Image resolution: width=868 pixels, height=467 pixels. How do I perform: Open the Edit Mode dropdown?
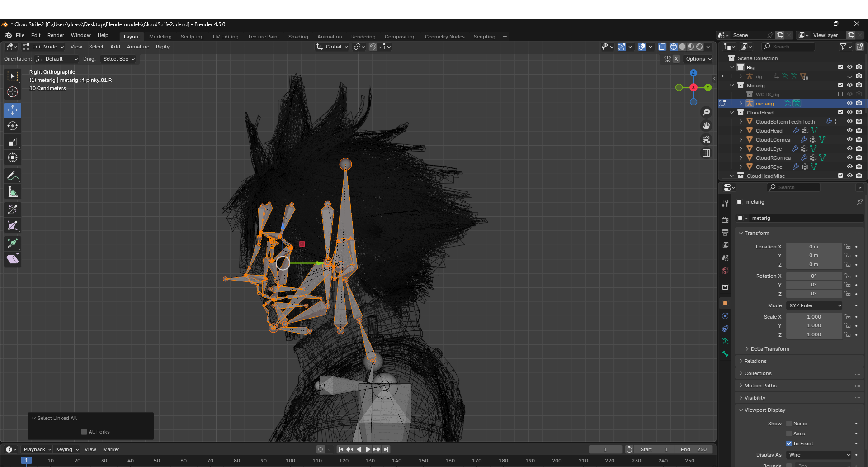point(44,47)
